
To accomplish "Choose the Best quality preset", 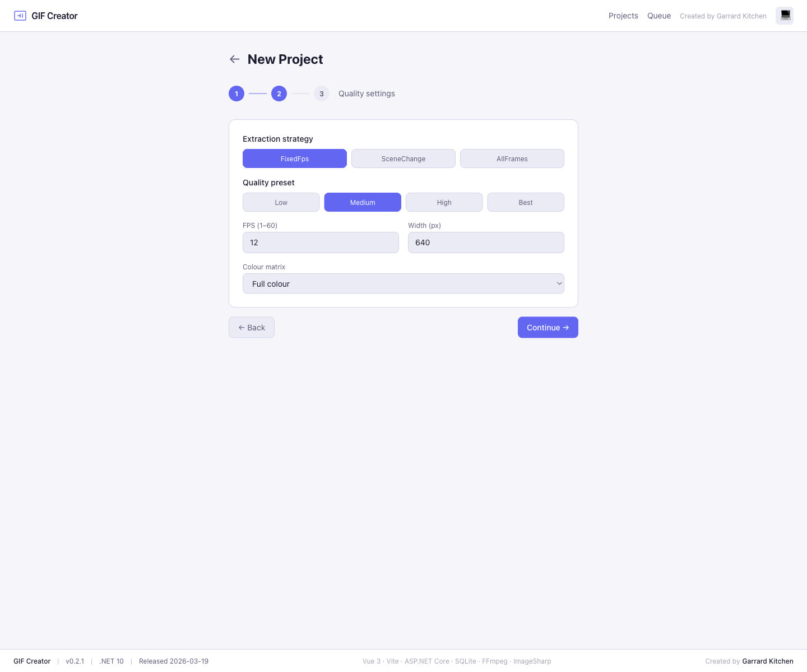I will coord(526,202).
